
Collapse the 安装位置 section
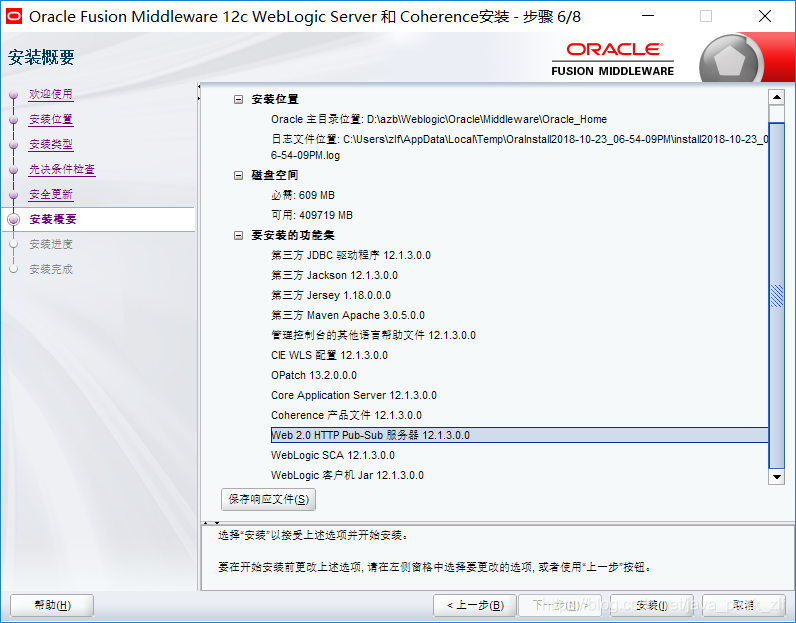click(238, 100)
